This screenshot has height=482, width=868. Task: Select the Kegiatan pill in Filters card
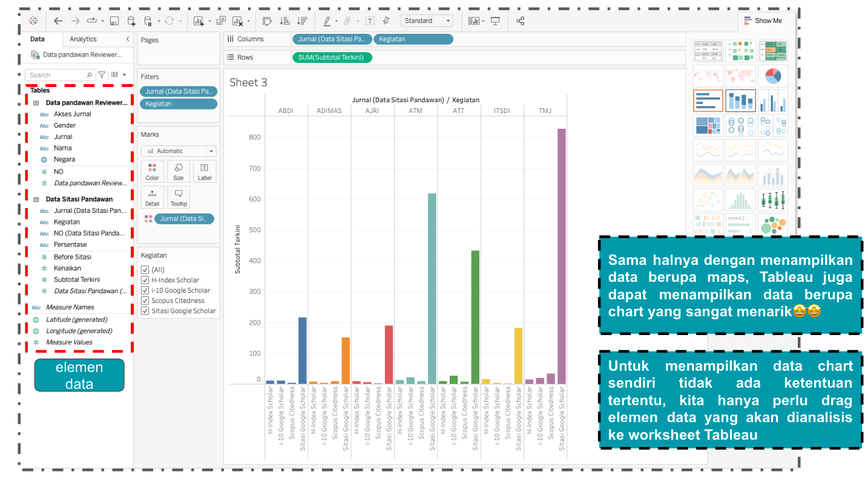coord(179,104)
